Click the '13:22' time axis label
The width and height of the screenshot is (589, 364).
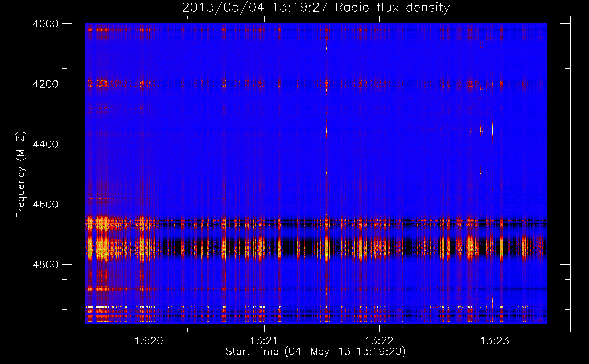pyautogui.click(x=379, y=341)
